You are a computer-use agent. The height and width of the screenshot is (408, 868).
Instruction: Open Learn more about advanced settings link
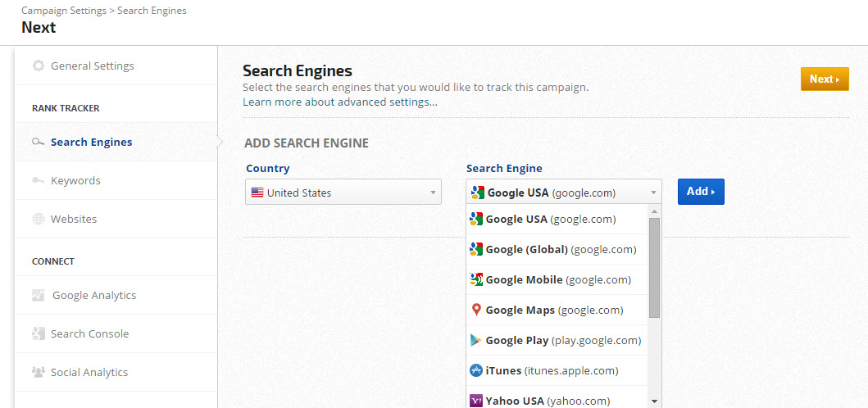(x=339, y=102)
